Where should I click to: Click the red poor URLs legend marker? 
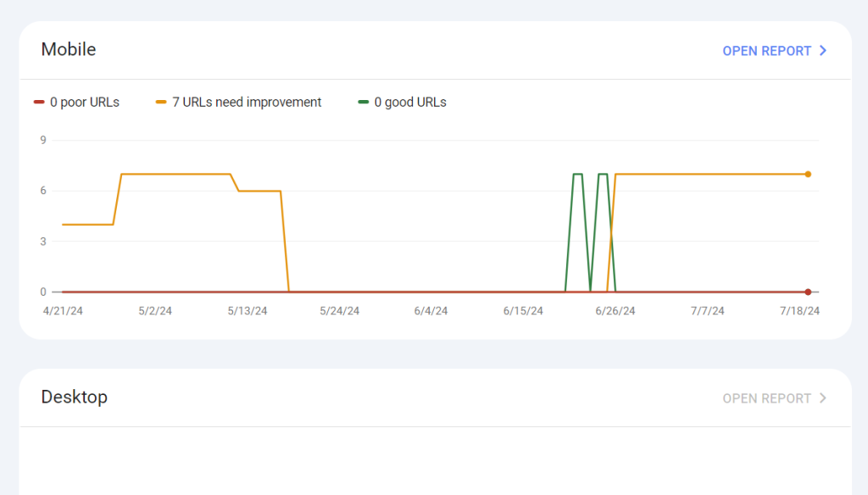[39, 103]
